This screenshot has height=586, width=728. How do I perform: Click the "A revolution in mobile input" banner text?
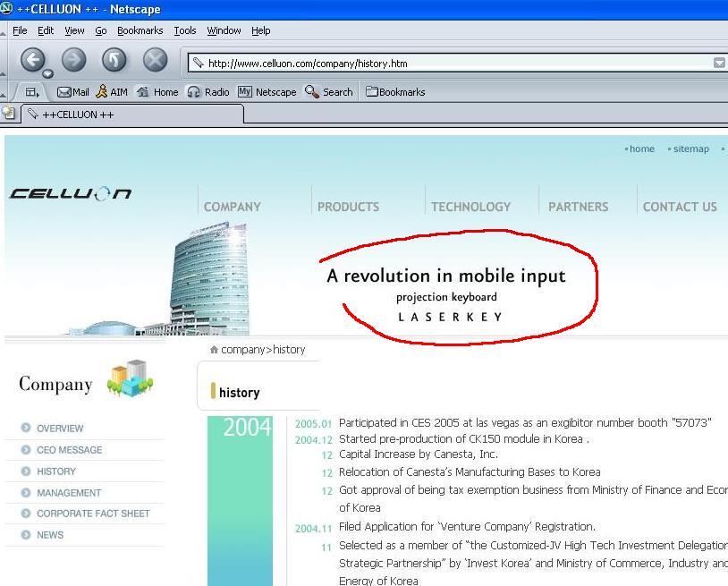(x=446, y=276)
